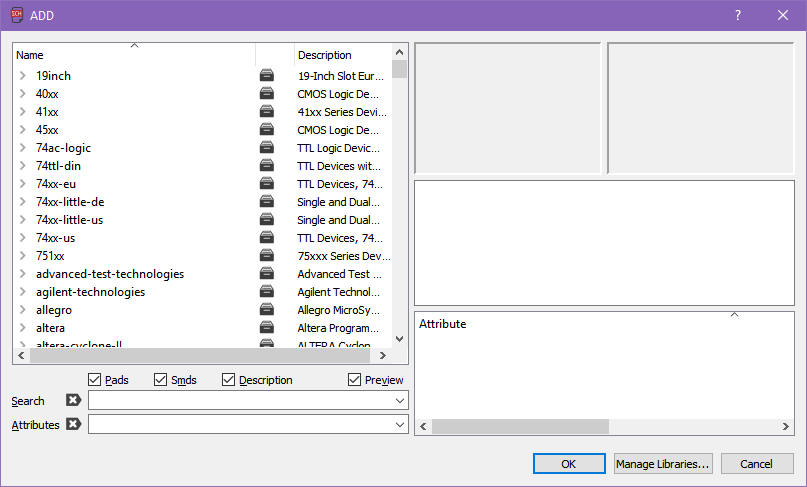Click the library icon for agilent-technologies
Screen dimensions: 807x487
pyautogui.click(x=267, y=292)
